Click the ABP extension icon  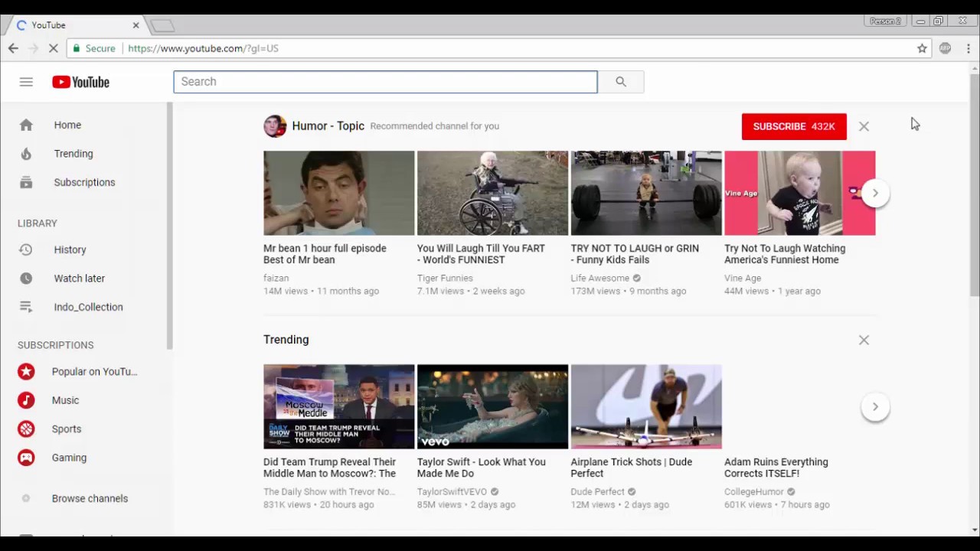[946, 48]
